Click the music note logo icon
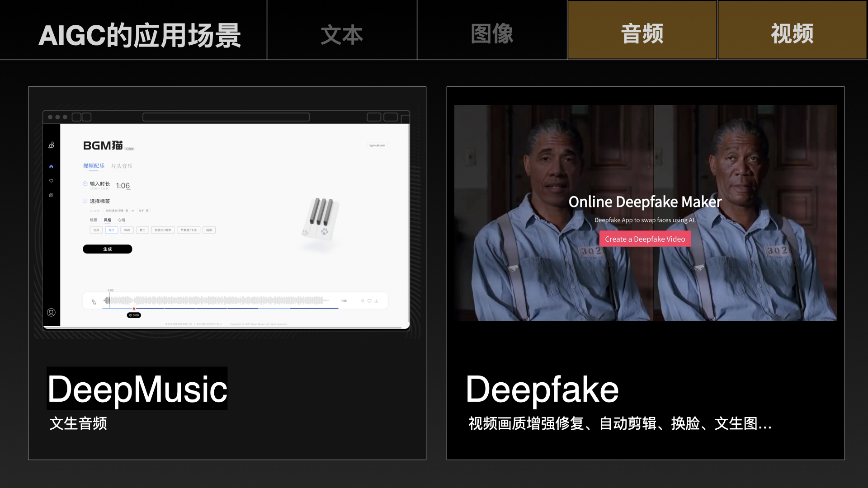This screenshot has height=488, width=868. (x=51, y=145)
